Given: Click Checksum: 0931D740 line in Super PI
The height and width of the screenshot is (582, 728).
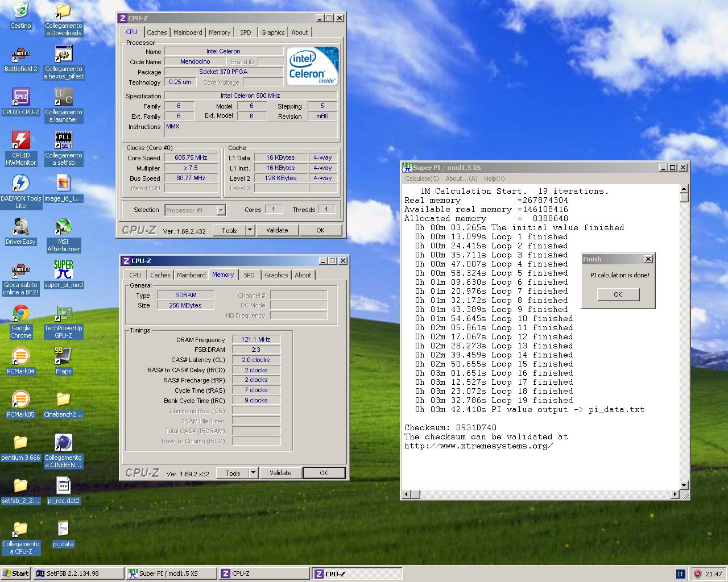Looking at the screenshot, I should click(x=450, y=428).
